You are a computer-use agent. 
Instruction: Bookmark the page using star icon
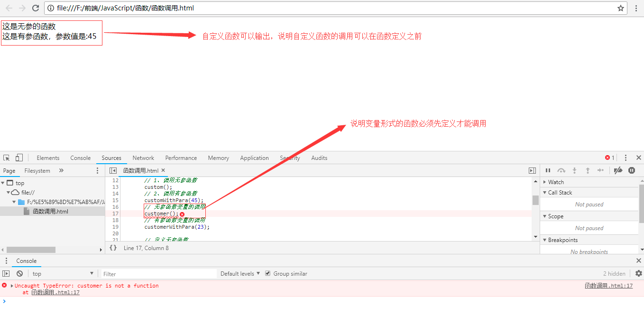pyautogui.click(x=621, y=8)
